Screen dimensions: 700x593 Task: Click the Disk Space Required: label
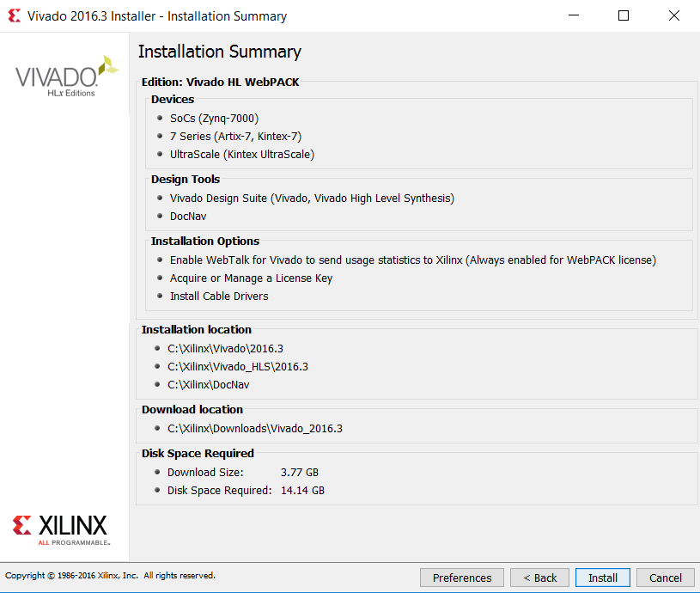(x=220, y=490)
